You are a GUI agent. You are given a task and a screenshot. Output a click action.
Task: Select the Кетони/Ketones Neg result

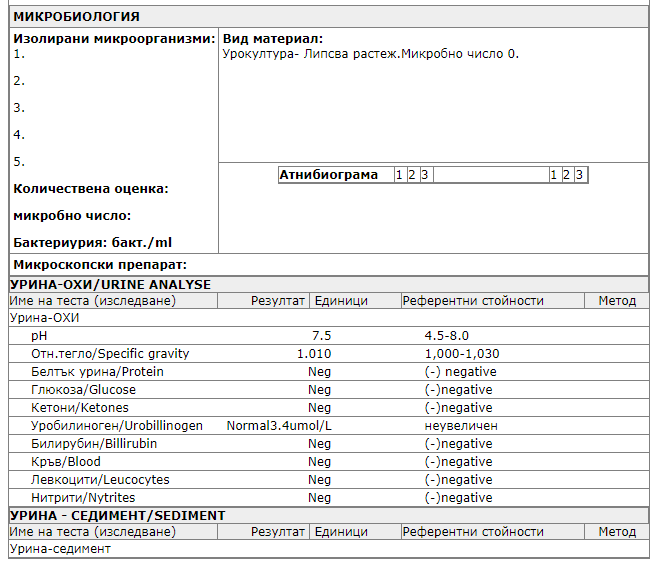[x=319, y=408]
